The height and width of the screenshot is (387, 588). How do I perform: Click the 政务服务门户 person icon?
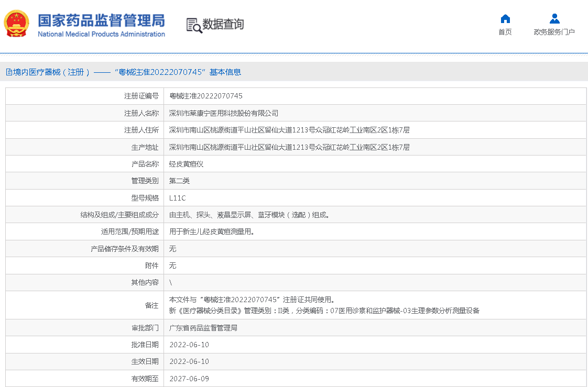pyautogui.click(x=554, y=19)
